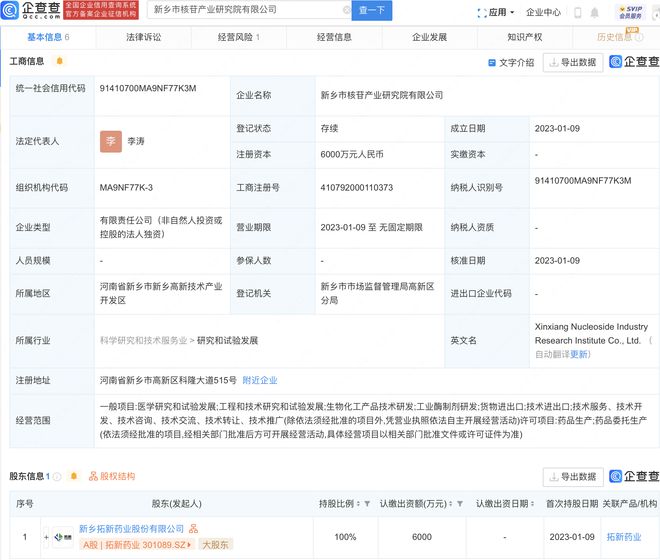Open the mobile phone app icon
The width and height of the screenshot is (660, 560).
[x=578, y=13]
